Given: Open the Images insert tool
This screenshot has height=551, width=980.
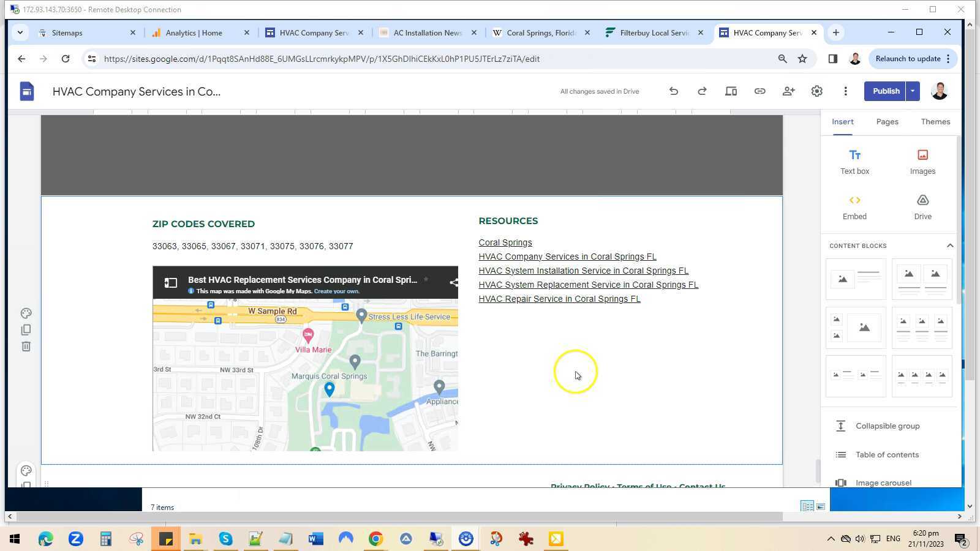Looking at the screenshot, I should pyautogui.click(x=922, y=160).
